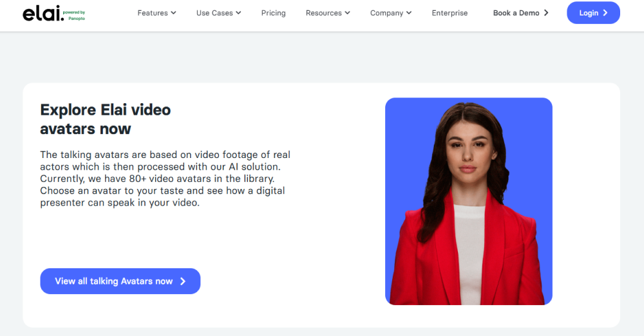Open the Elai logo home link
Image resolution: width=644 pixels, height=336 pixels.
54,13
